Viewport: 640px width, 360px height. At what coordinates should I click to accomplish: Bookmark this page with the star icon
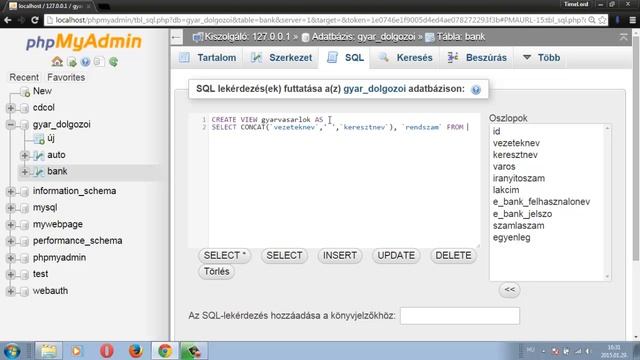(602, 20)
